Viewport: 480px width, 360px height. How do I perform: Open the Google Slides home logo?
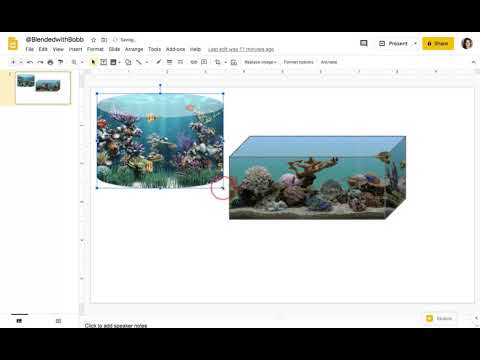[13, 44]
